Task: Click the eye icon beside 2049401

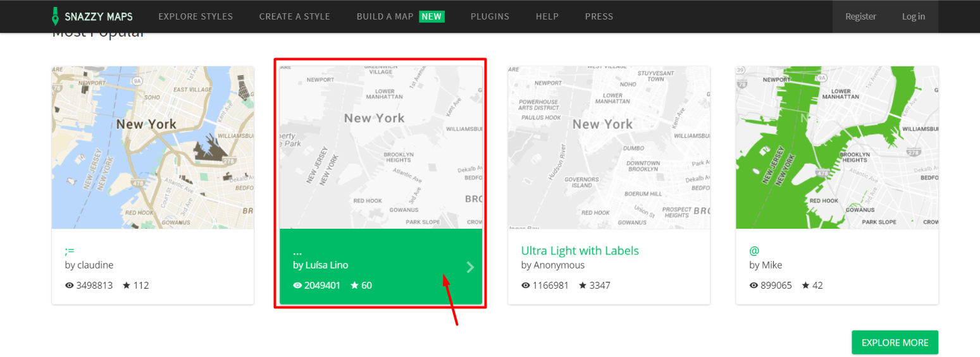Action: click(297, 286)
